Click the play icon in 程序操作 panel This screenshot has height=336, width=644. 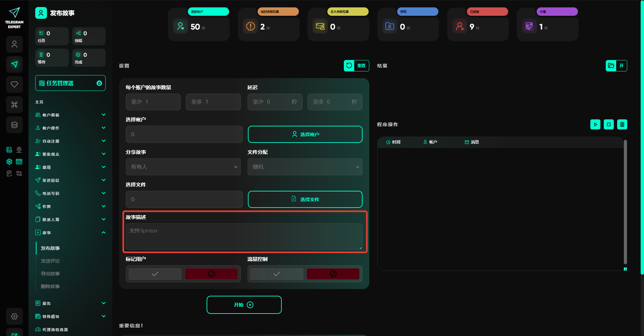595,124
